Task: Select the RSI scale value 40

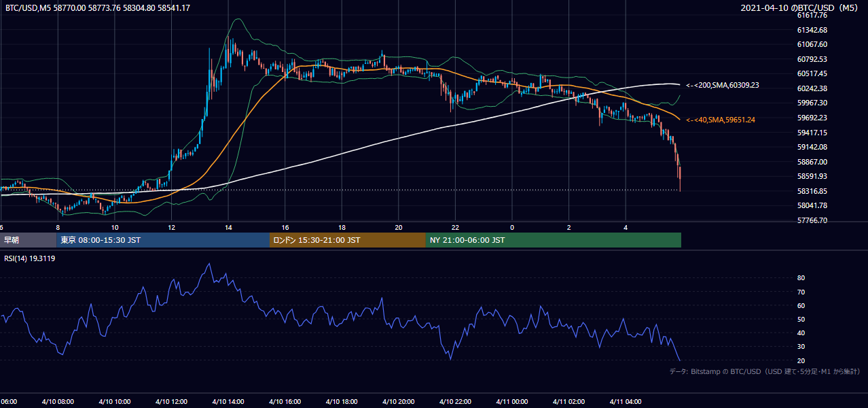Action: point(801,333)
